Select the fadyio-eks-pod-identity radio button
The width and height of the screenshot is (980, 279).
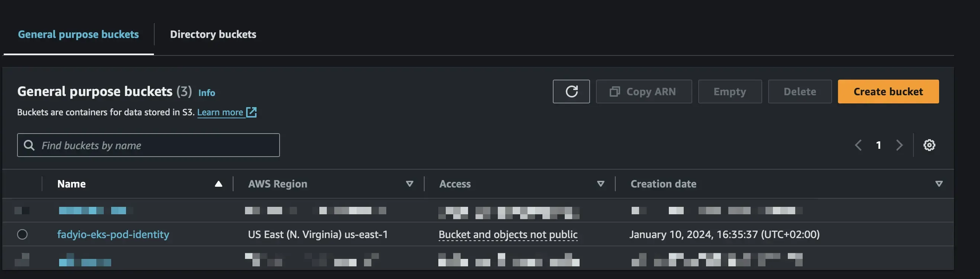point(22,234)
